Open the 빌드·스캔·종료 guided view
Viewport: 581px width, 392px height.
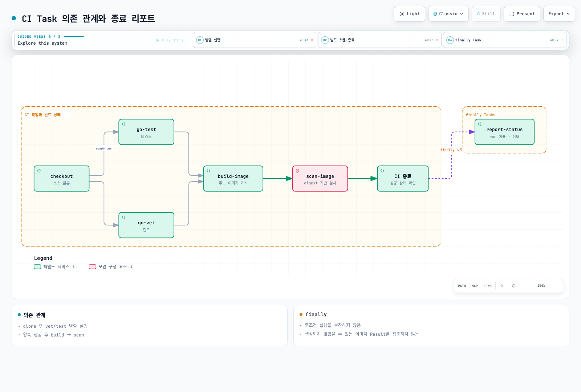pyautogui.click(x=380, y=40)
